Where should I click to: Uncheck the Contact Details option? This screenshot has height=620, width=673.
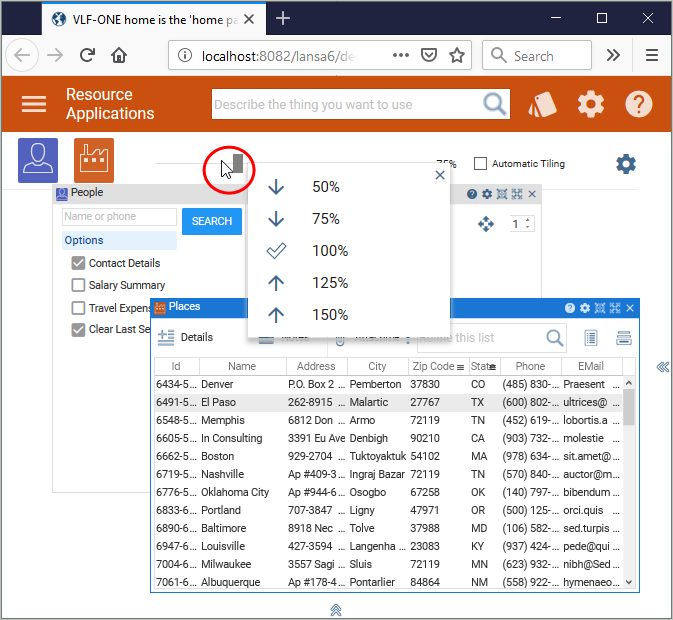pos(78,263)
